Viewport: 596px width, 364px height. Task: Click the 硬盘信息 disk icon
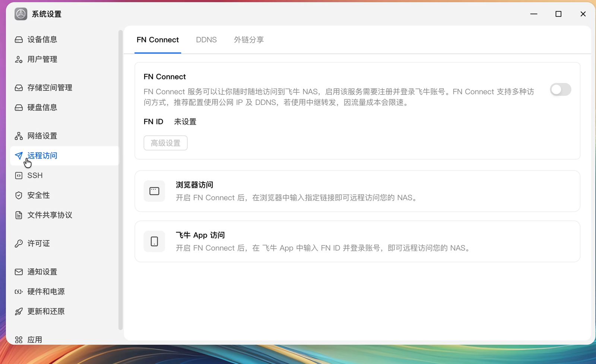19,108
